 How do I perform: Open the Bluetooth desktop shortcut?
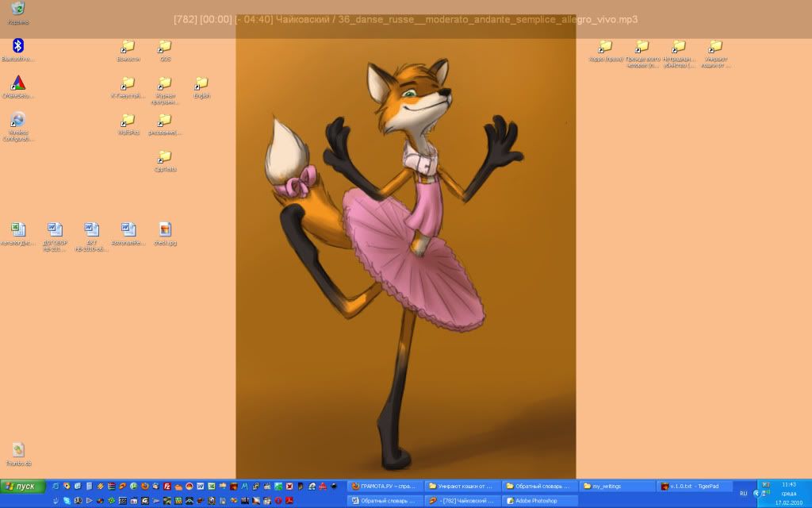point(17,46)
